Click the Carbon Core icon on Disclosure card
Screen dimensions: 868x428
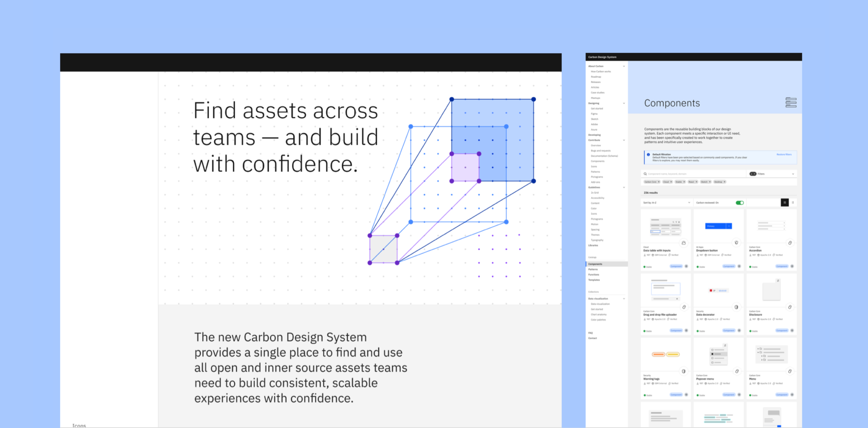click(x=790, y=307)
